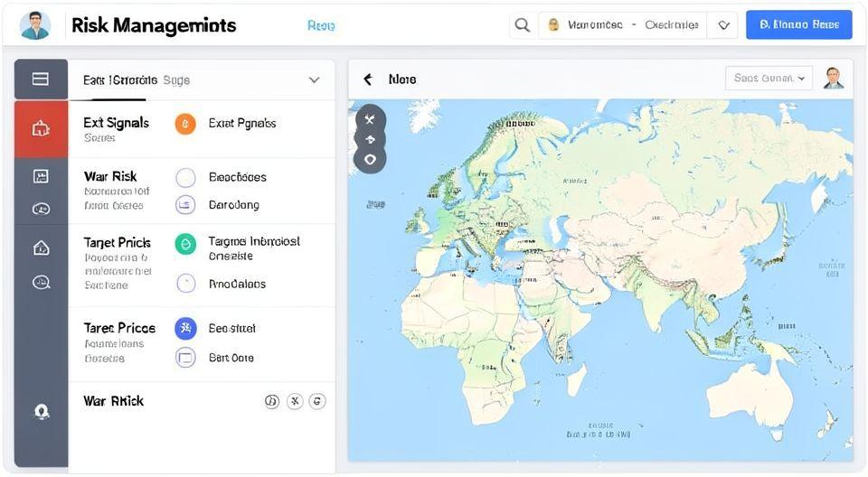Open the hamburger menu atop the sidebar
Screen dimensions: 868x477
tap(41, 79)
